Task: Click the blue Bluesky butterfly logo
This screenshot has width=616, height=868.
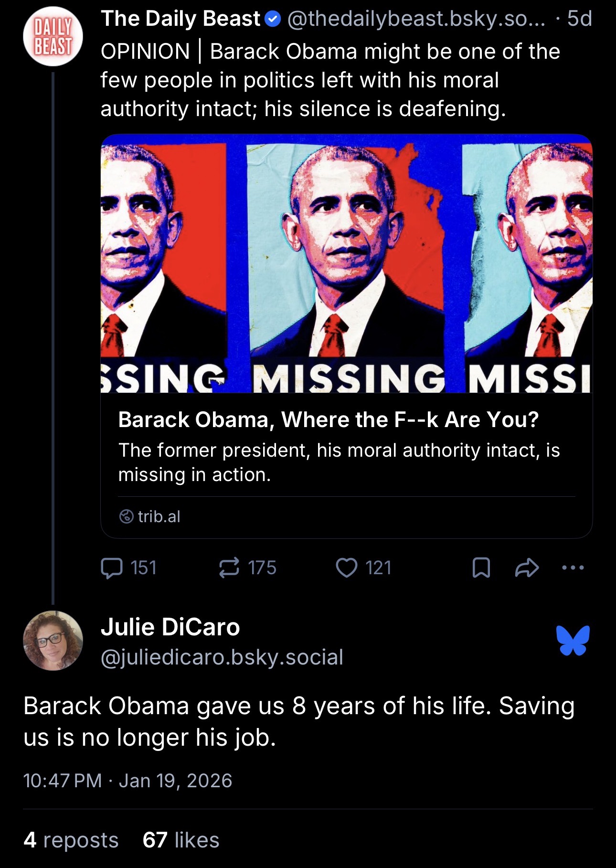Action: coord(573,641)
